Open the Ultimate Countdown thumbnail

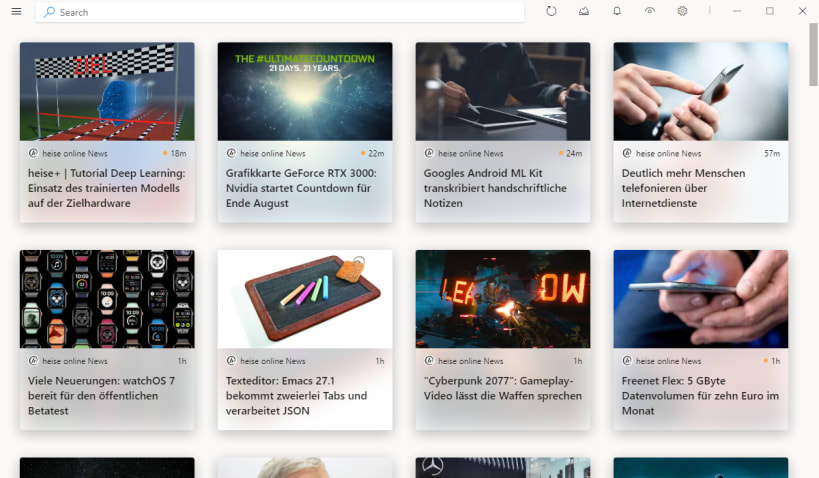(305, 91)
